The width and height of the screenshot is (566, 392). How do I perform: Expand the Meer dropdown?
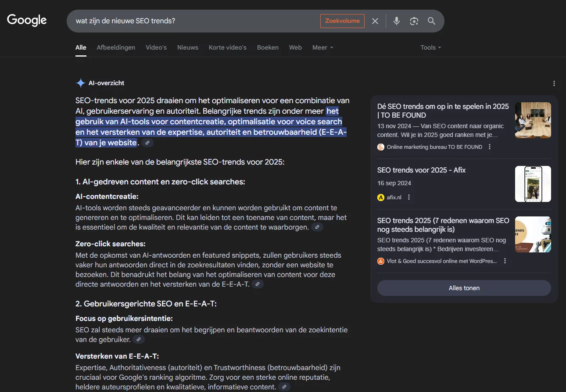(x=322, y=47)
